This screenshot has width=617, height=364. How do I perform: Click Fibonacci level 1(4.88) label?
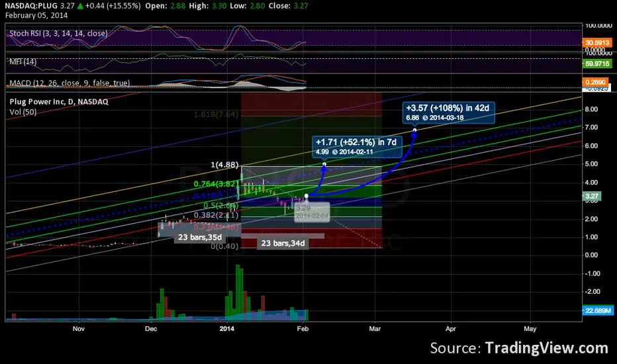click(224, 165)
